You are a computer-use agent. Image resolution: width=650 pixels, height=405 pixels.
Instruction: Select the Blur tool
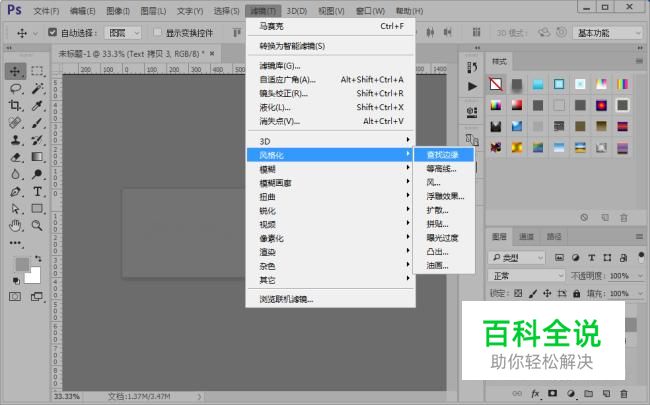[15, 174]
